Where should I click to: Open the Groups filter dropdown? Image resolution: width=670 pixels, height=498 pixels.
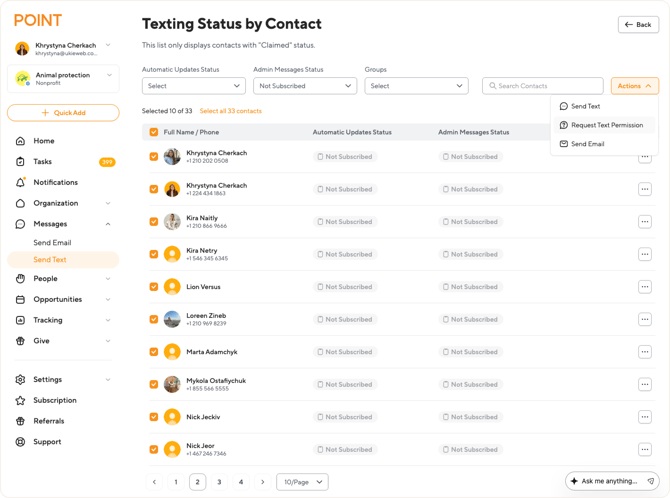[416, 86]
